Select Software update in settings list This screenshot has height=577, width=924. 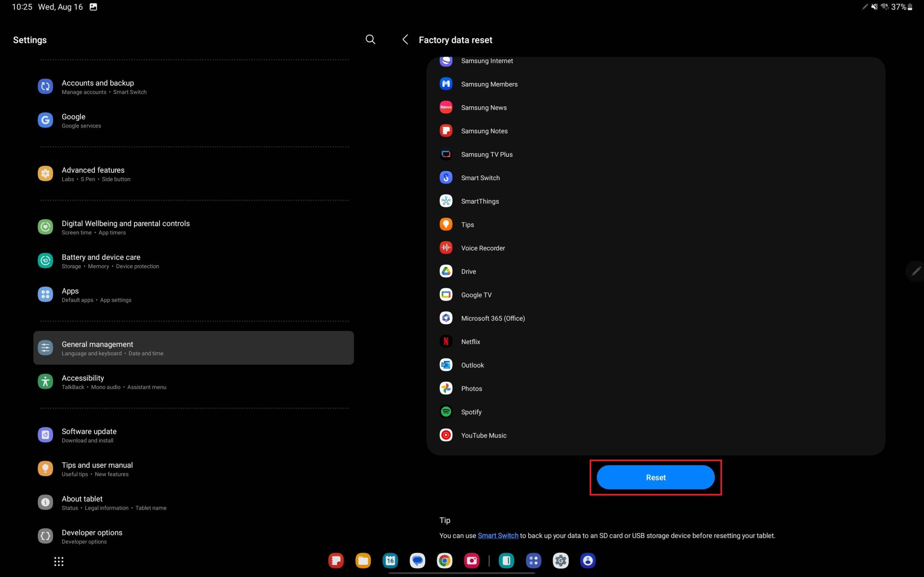click(193, 435)
